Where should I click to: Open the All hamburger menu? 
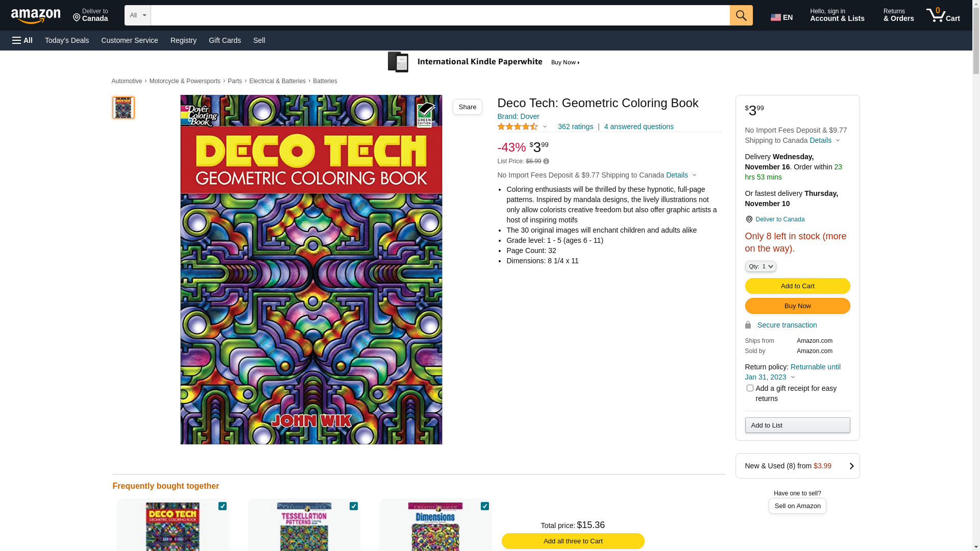point(22,40)
